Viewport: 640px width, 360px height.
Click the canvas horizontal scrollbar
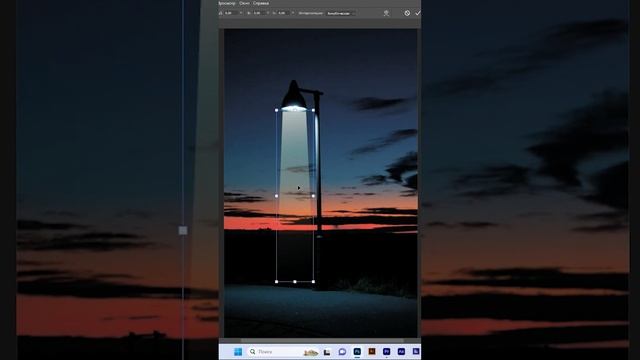322,340
